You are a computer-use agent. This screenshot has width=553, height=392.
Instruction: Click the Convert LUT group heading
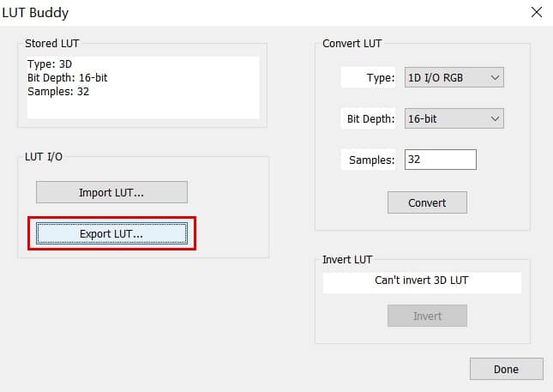[352, 44]
